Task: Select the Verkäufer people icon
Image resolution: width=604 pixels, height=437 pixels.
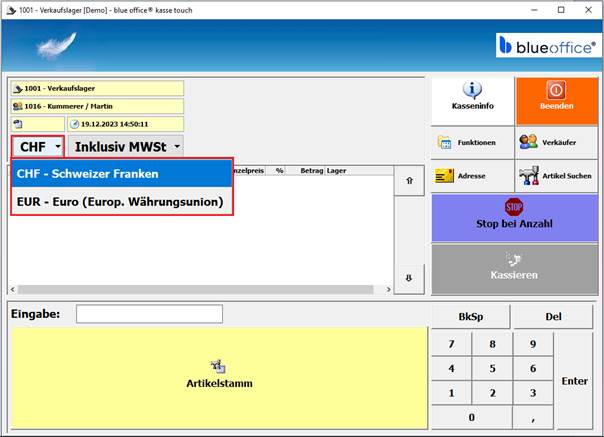Action: point(528,142)
